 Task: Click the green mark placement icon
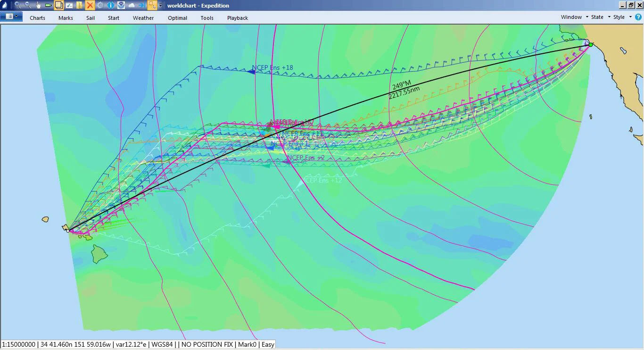click(x=49, y=5)
